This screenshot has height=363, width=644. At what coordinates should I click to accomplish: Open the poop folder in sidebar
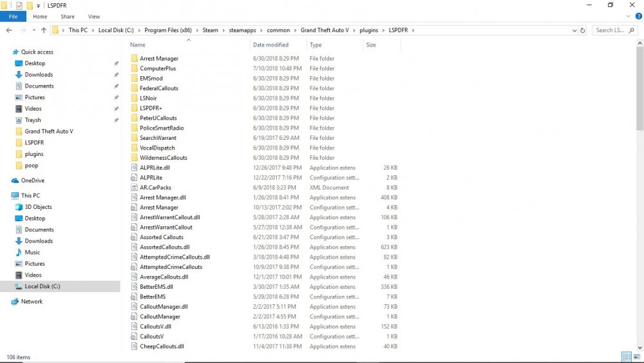(31, 165)
